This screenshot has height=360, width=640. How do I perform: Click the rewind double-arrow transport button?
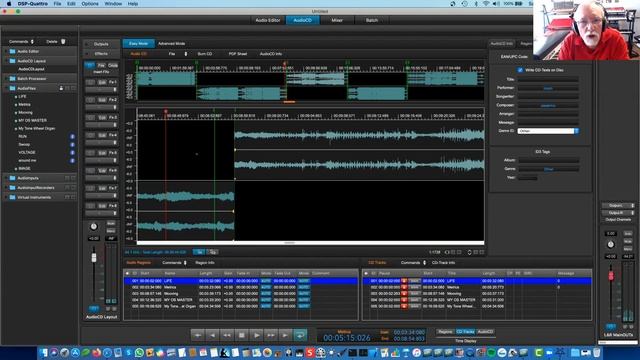click(227, 335)
